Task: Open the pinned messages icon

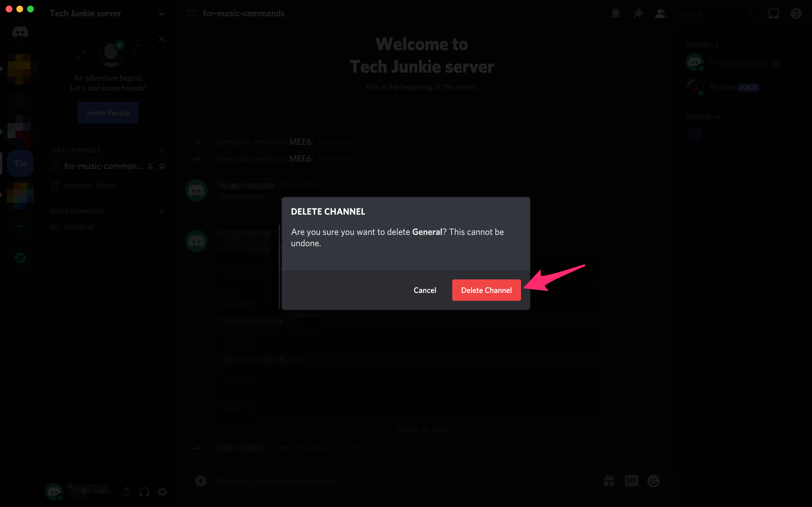Action: (x=638, y=13)
